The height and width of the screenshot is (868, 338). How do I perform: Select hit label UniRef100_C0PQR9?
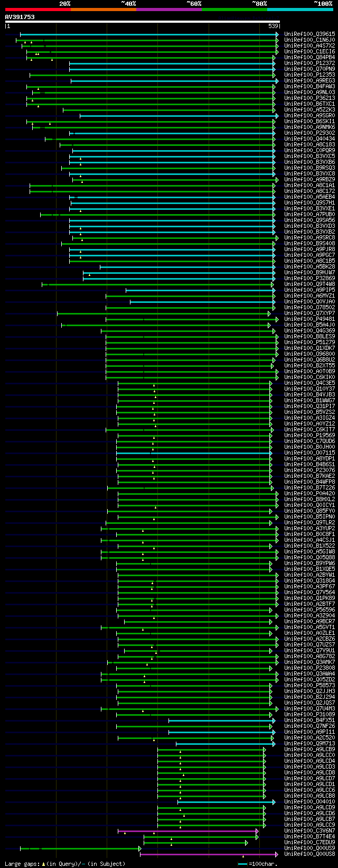coord(309,150)
